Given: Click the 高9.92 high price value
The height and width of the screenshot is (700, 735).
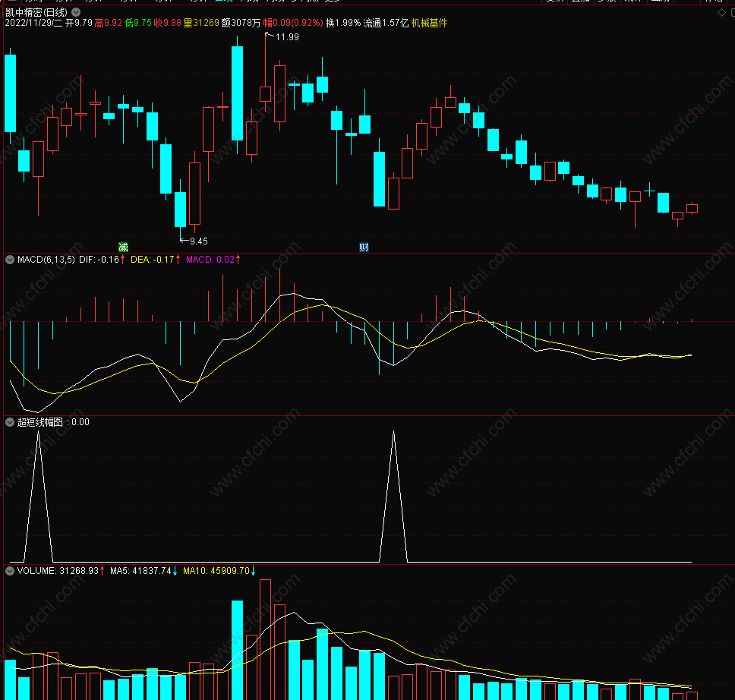Looking at the screenshot, I should click(x=109, y=23).
